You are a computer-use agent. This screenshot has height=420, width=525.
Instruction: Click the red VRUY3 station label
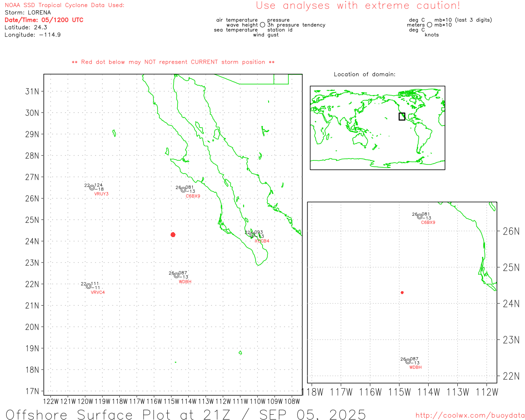coord(101,194)
